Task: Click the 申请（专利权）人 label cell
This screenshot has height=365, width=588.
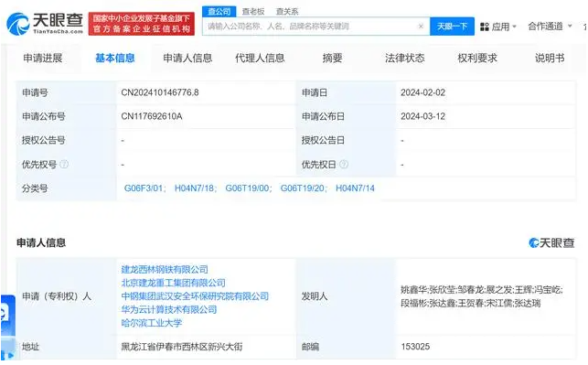Action: (66, 296)
